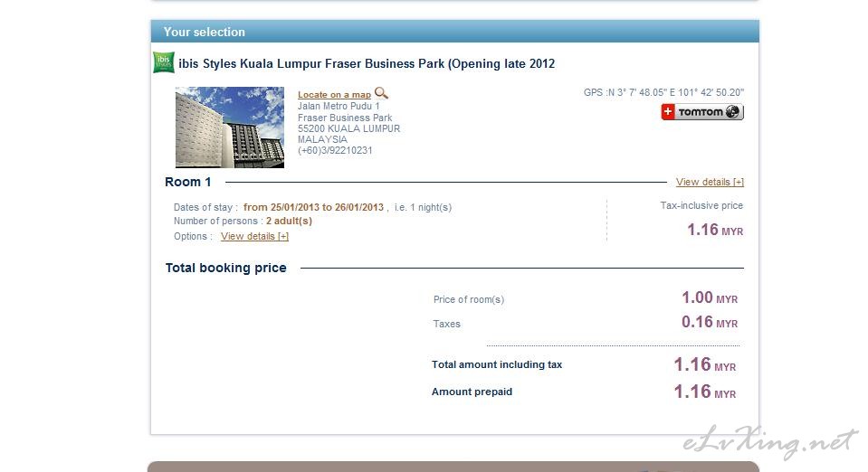Click the hotel name ibis Styles Kuala Lumpur heading
The width and height of the screenshot is (868, 472).
pyautogui.click(x=367, y=63)
